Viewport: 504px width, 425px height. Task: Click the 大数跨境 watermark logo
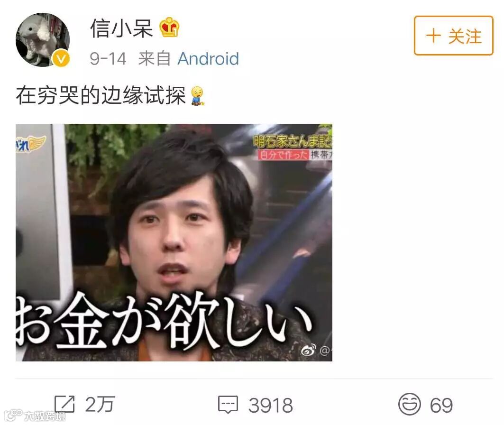(35, 416)
